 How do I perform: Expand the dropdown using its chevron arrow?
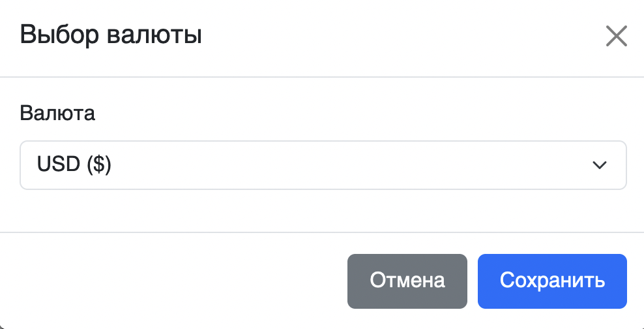tap(599, 165)
